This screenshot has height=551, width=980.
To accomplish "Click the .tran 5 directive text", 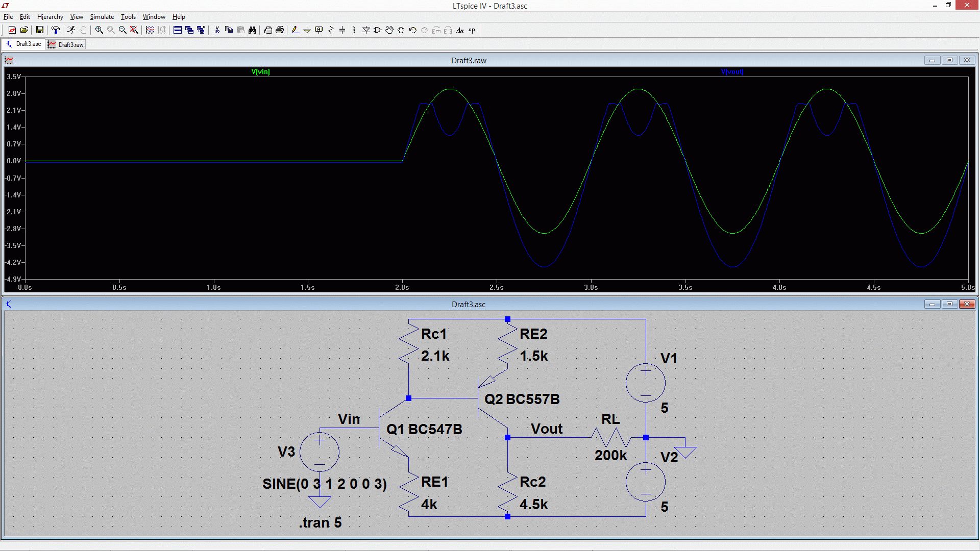I will pyautogui.click(x=320, y=522).
